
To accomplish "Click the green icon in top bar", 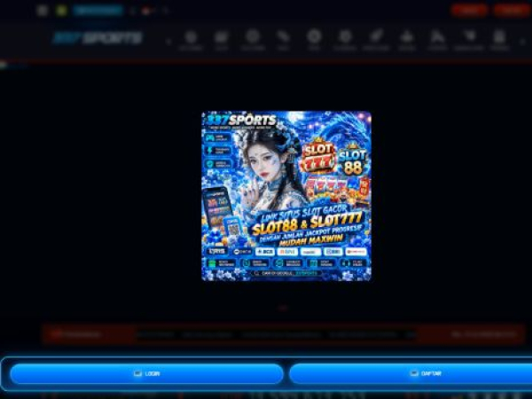I will [61, 11].
